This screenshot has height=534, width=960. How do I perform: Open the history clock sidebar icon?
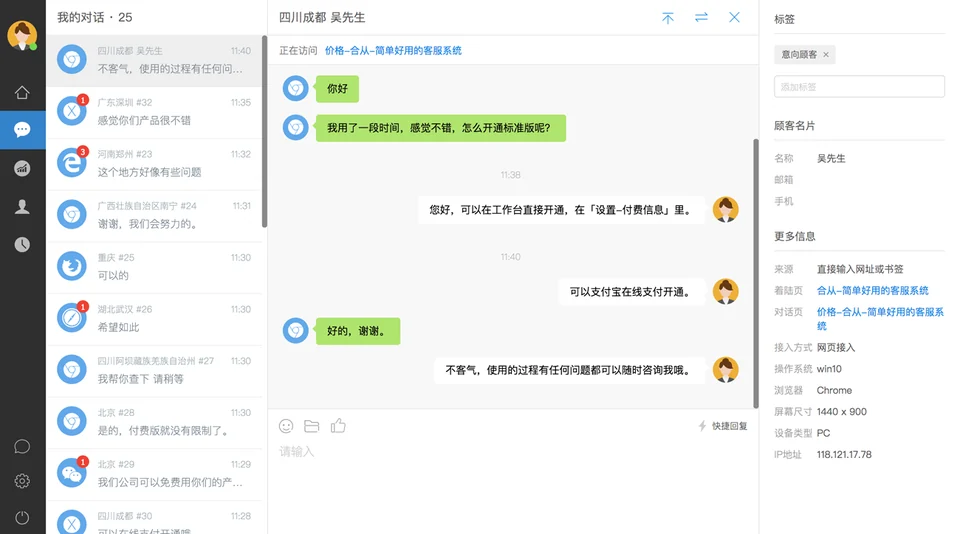coord(22,245)
